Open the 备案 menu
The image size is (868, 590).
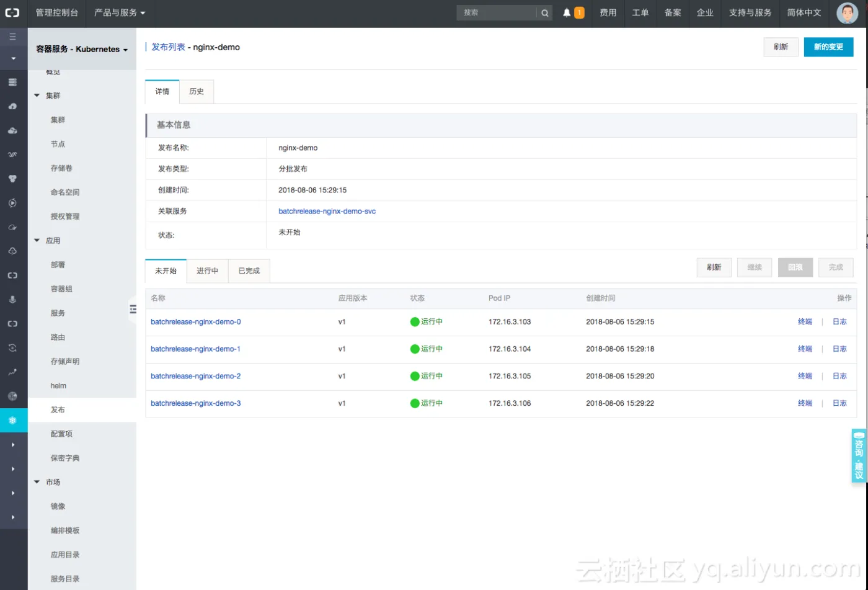[x=673, y=12]
